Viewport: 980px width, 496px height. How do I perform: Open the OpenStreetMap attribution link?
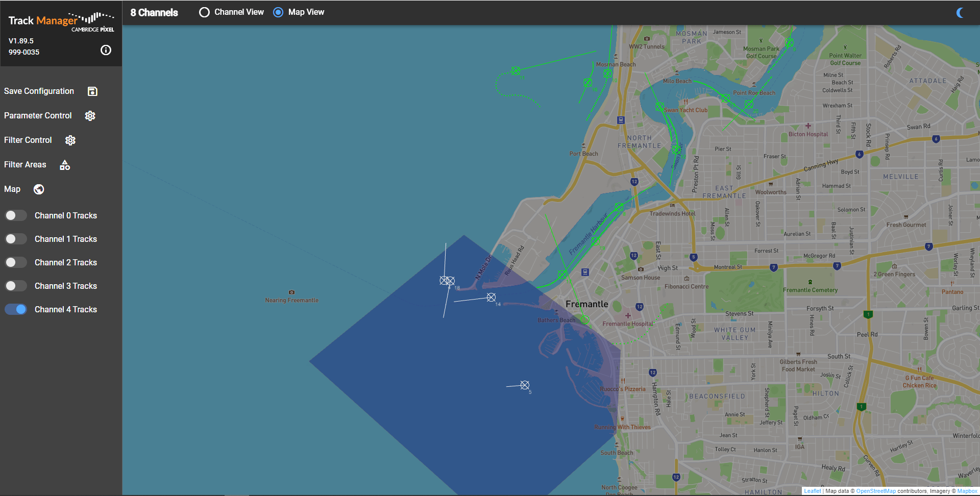tap(876, 491)
